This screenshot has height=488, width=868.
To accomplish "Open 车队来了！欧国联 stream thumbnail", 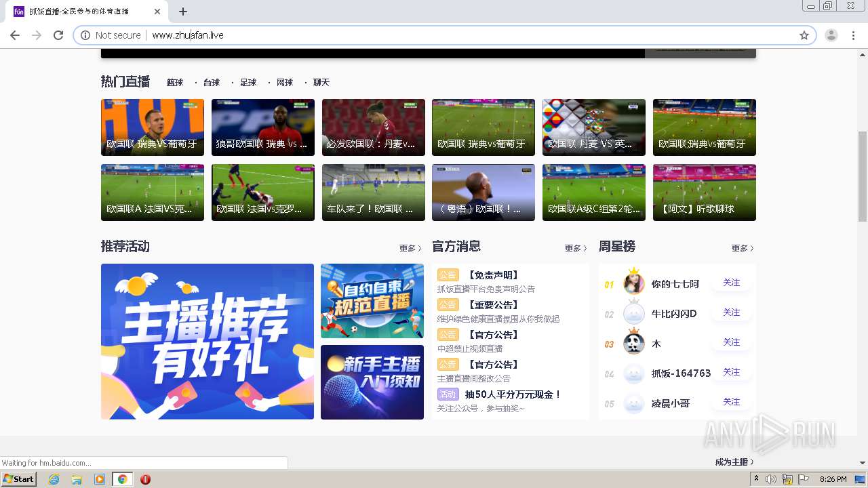I will pyautogui.click(x=374, y=192).
